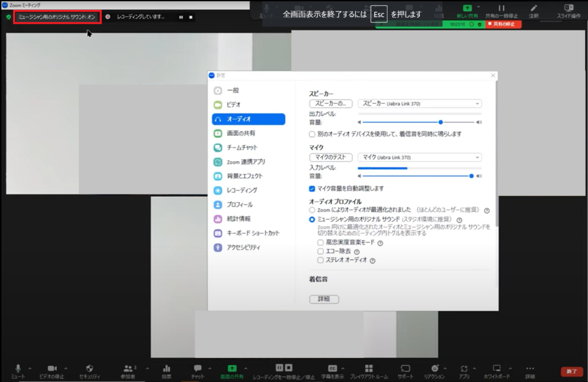This screenshot has height=382, width=588.
Task: Expand the arrow next to mute button
Action: coord(30,368)
